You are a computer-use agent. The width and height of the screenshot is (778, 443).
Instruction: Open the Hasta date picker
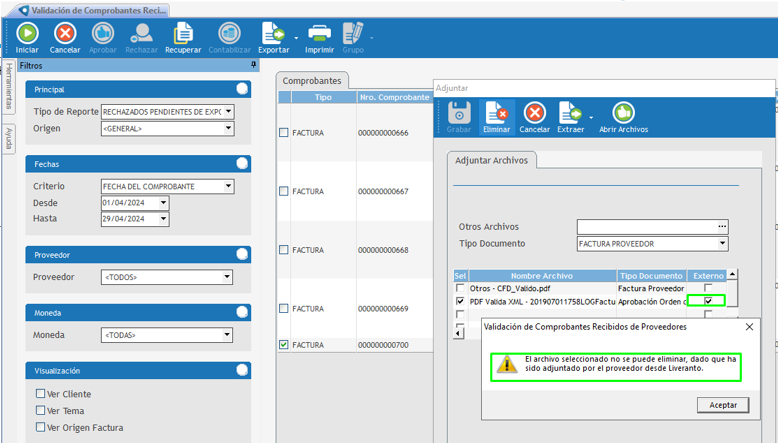coord(163,219)
